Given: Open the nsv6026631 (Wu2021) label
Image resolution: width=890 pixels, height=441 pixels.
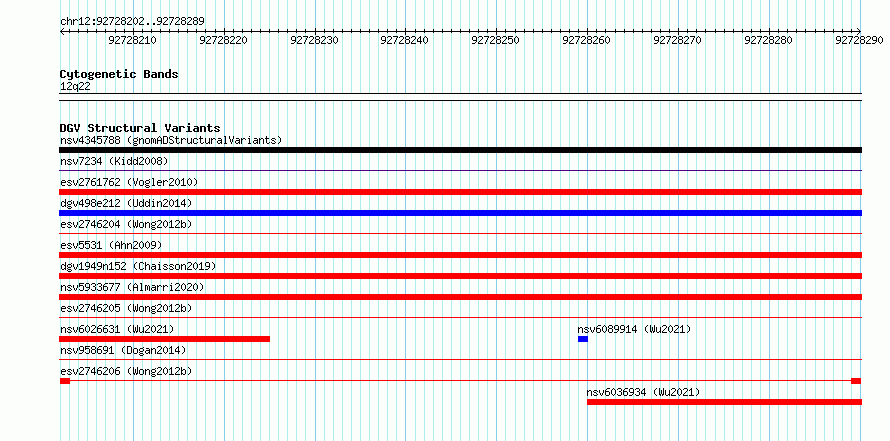Looking at the screenshot, I should coord(117,329).
